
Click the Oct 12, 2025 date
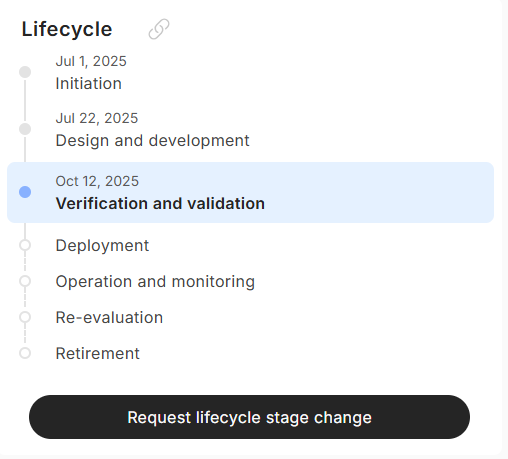coord(97,181)
